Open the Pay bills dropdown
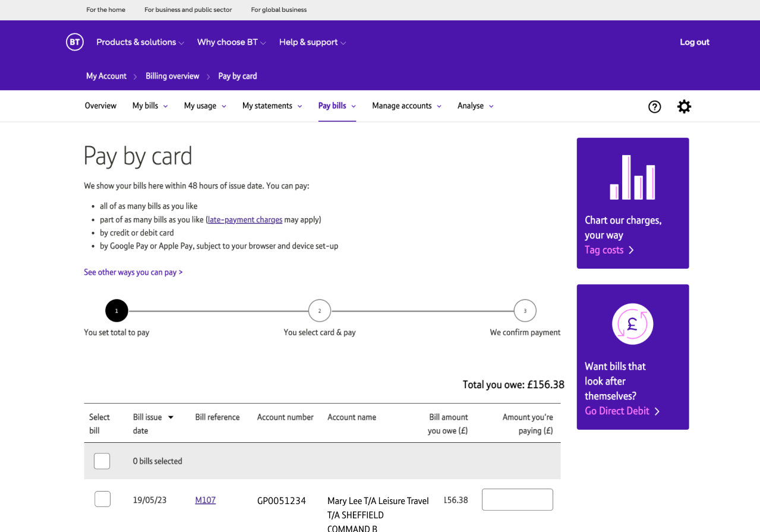The width and height of the screenshot is (760, 532). pyautogui.click(x=337, y=106)
